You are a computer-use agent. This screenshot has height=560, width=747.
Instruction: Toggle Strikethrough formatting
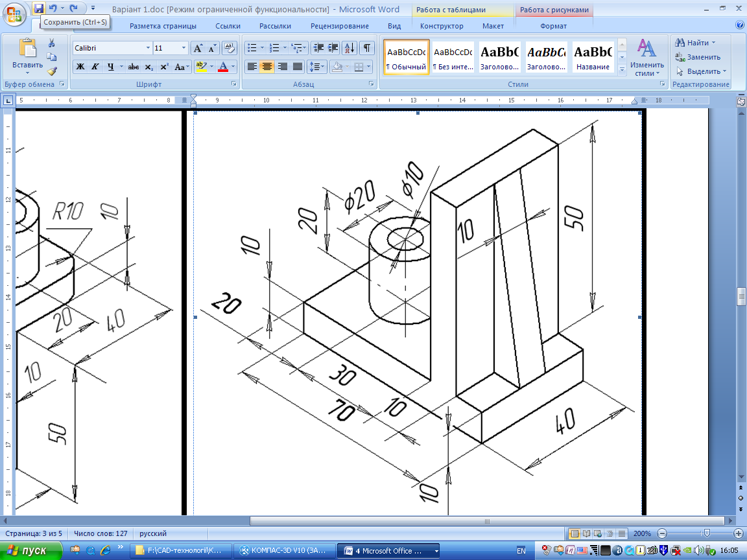pos(134,67)
